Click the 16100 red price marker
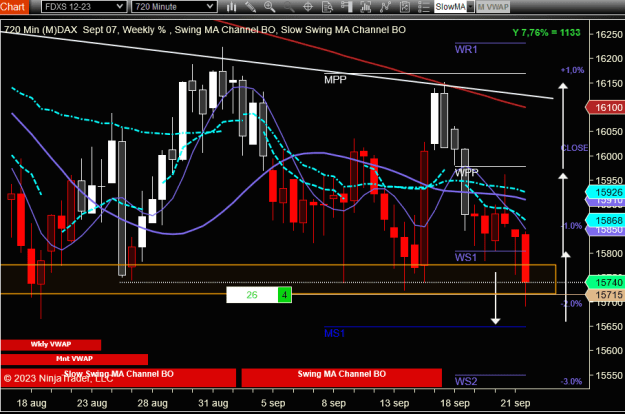Viewport: 625px width, 414px height. (x=605, y=107)
